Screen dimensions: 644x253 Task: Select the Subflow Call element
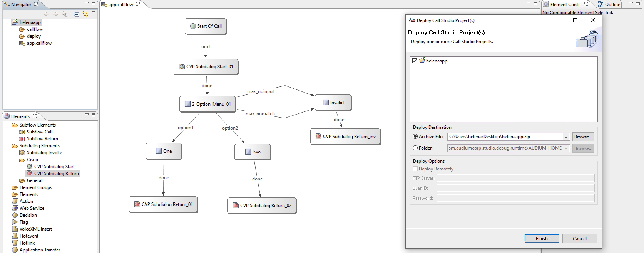(36, 132)
